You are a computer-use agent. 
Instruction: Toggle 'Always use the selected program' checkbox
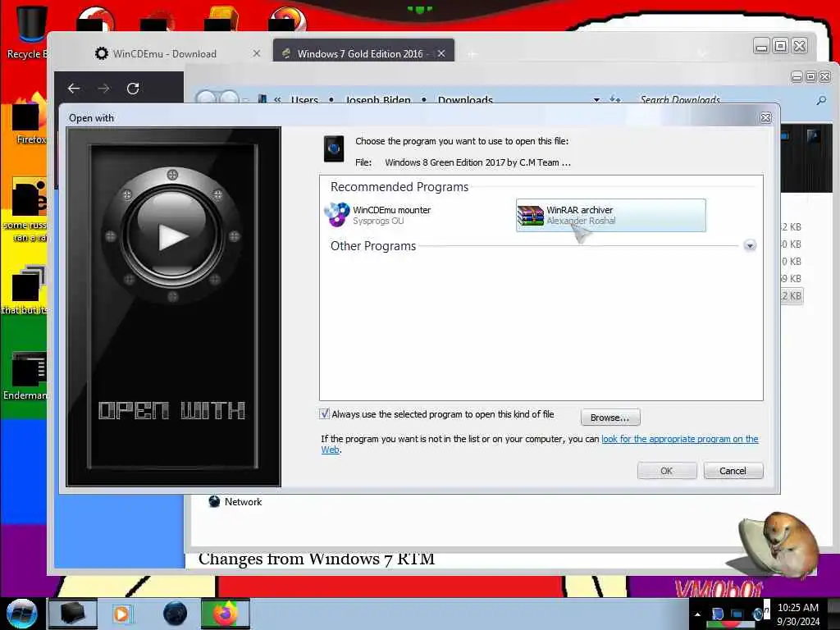(325, 413)
